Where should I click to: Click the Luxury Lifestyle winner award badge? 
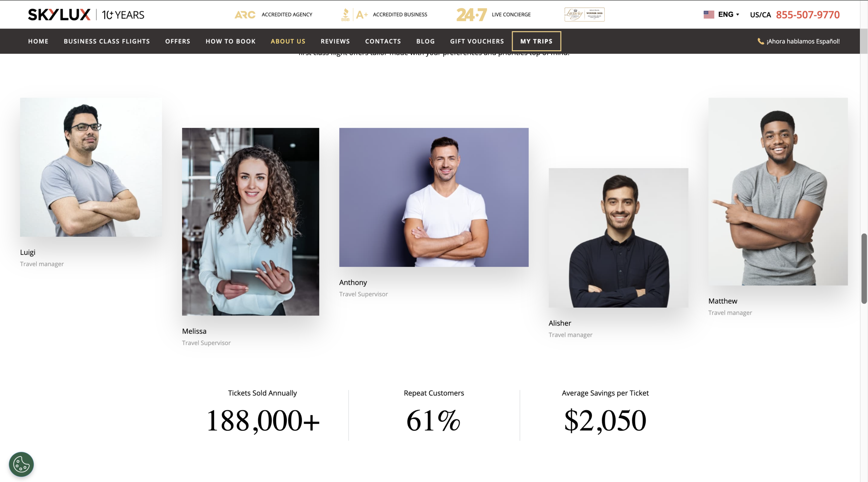point(584,15)
